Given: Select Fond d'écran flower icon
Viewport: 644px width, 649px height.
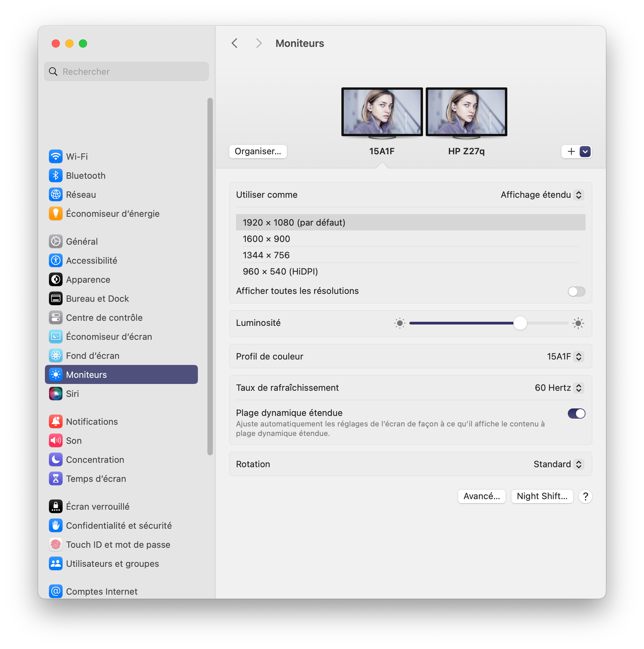Looking at the screenshot, I should coord(56,356).
